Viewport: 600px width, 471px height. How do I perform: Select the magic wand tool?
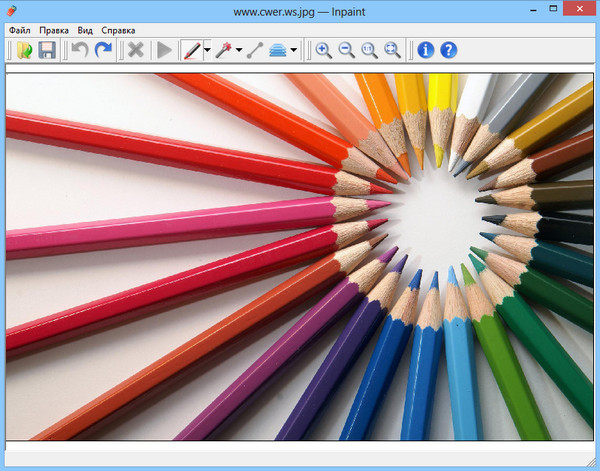(x=223, y=50)
